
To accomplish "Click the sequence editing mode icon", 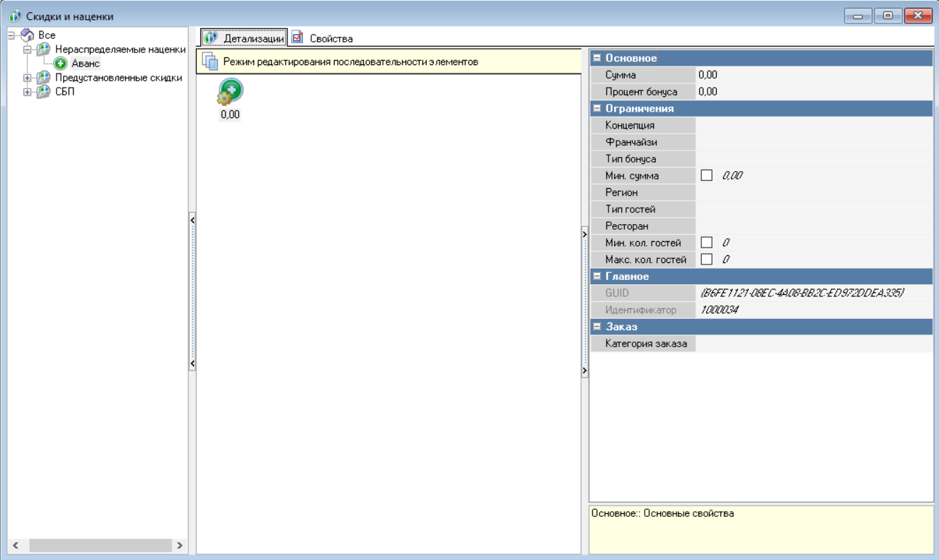I will pyautogui.click(x=209, y=62).
